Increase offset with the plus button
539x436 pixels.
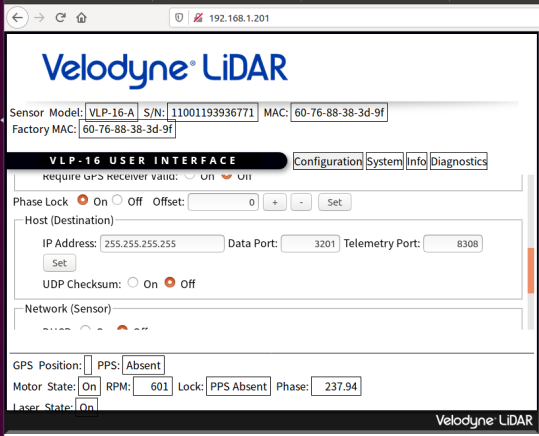275,202
